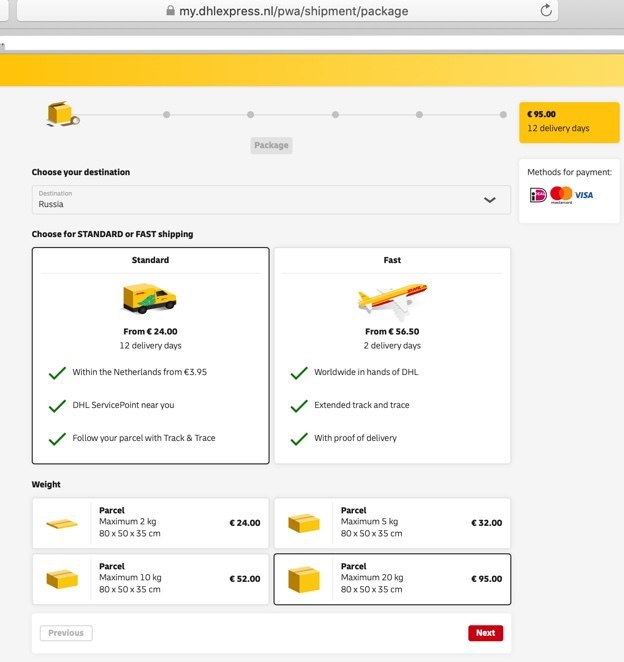Choose the Maximum 20 kg parcel at €95.00
This screenshot has height=662, width=624.
click(x=392, y=579)
